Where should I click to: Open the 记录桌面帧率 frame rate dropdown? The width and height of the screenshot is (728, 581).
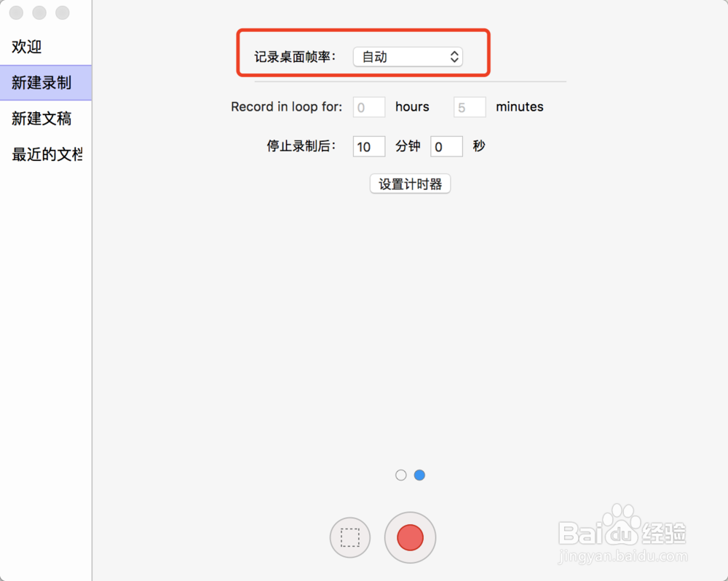point(408,56)
